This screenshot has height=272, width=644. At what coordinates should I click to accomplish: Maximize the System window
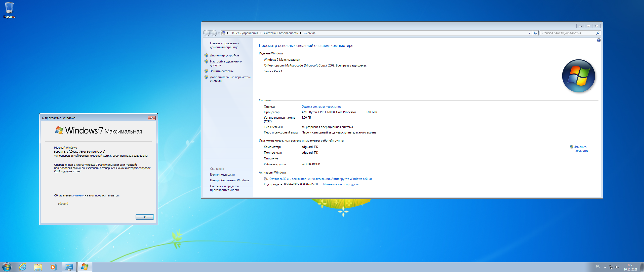pos(588,26)
